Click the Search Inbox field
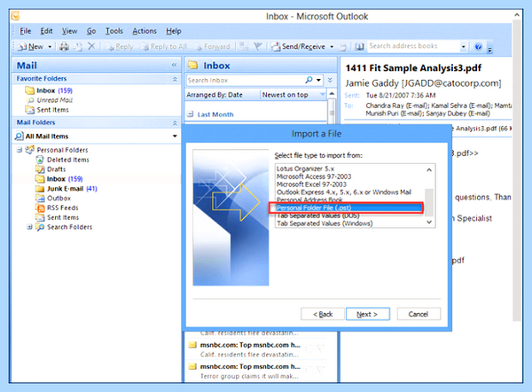The image size is (532, 392). tap(246, 80)
